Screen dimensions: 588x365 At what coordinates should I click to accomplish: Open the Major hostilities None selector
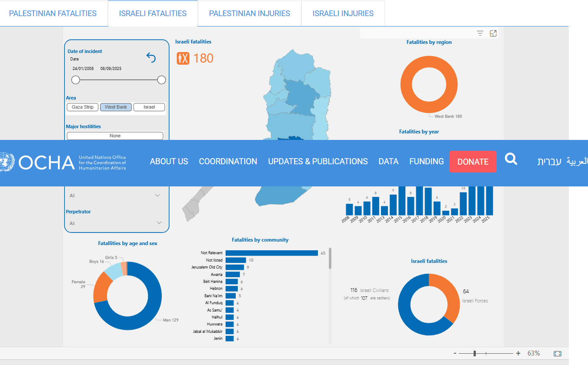115,136
